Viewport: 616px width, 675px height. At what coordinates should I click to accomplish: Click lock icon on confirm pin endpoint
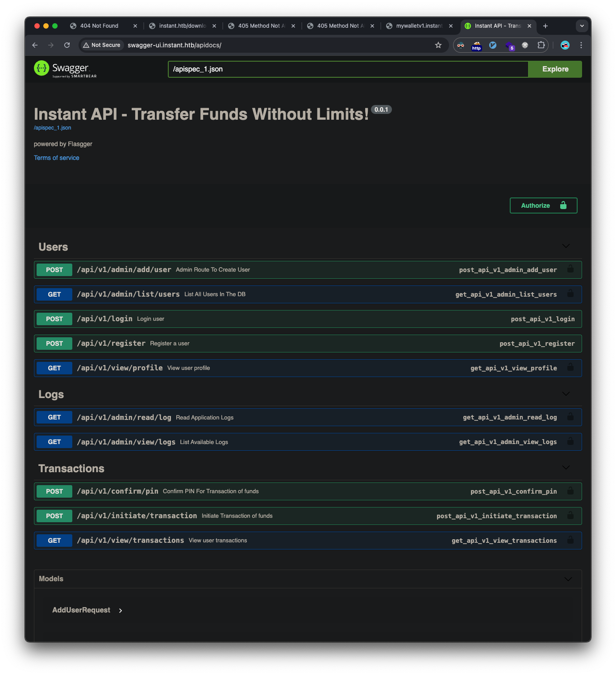[x=570, y=491]
